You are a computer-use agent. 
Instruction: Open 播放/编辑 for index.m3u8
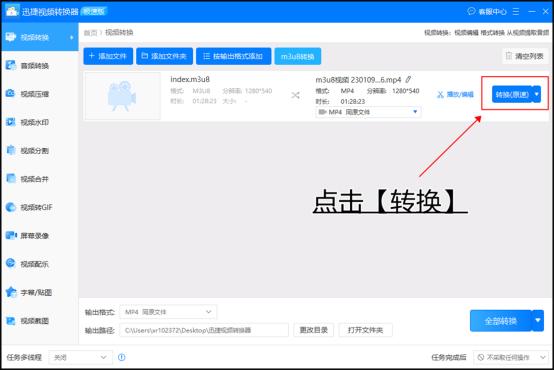455,94
